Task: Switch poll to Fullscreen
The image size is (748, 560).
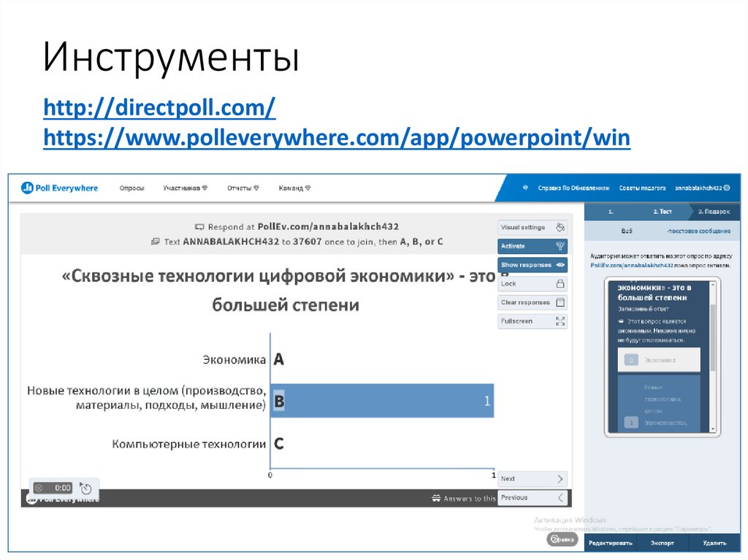Action: point(533,321)
